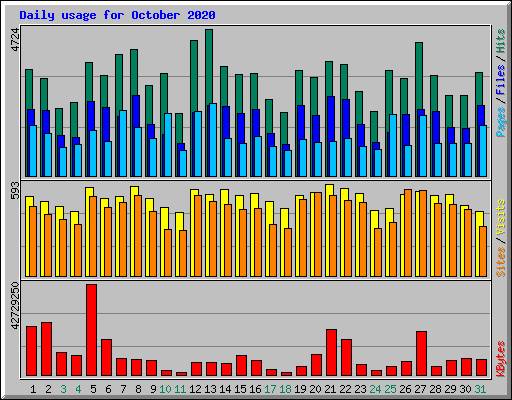Viewport: 512px width, 400px height.
Task: Click the green weekend day 17 label
Action: (x=270, y=389)
